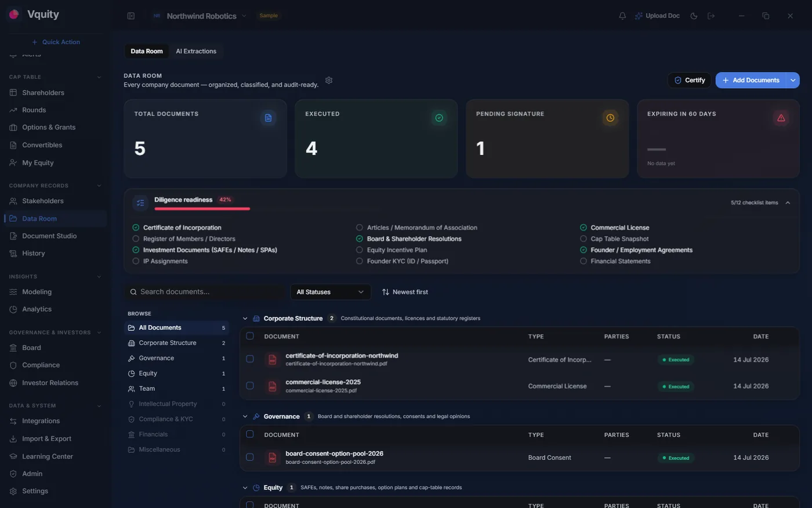812x508 pixels.
Task: Toggle Cap Table Snapshot checklist item
Action: (x=583, y=239)
